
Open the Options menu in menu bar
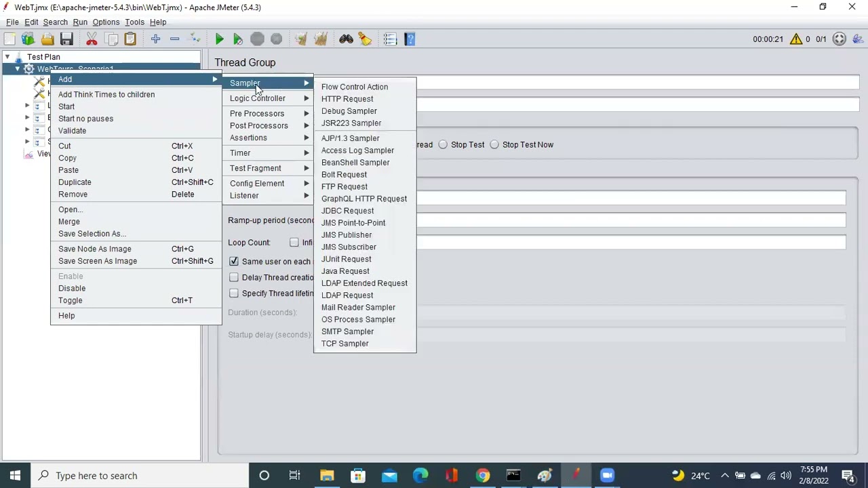click(x=106, y=22)
